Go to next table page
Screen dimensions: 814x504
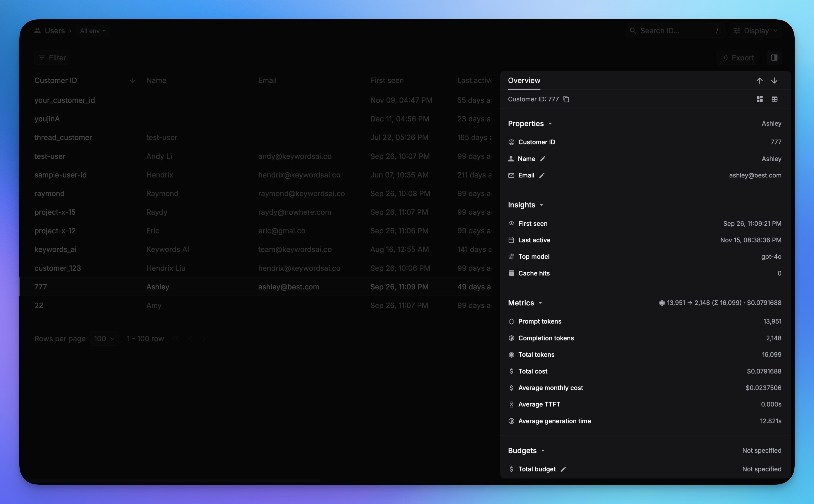(x=204, y=339)
